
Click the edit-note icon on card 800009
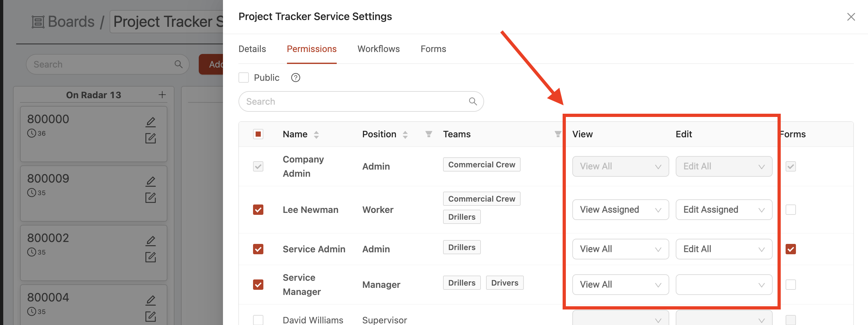pos(151,198)
